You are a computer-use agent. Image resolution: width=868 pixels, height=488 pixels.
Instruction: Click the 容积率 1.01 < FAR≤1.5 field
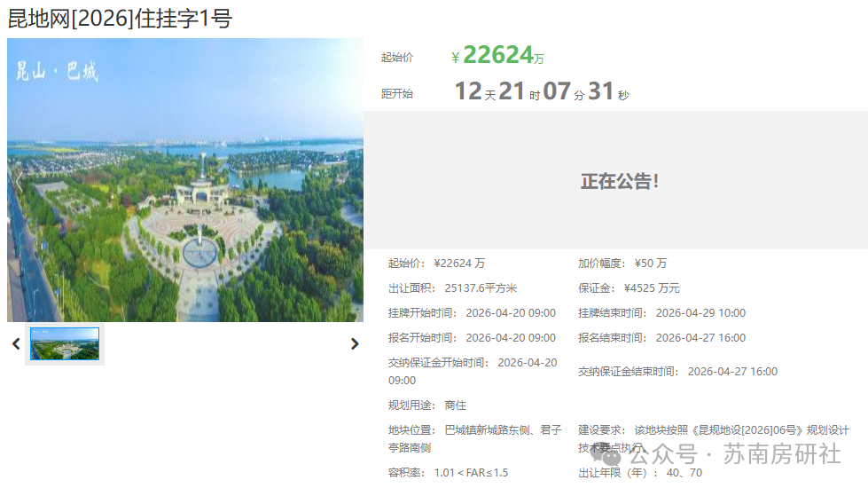[448, 473]
